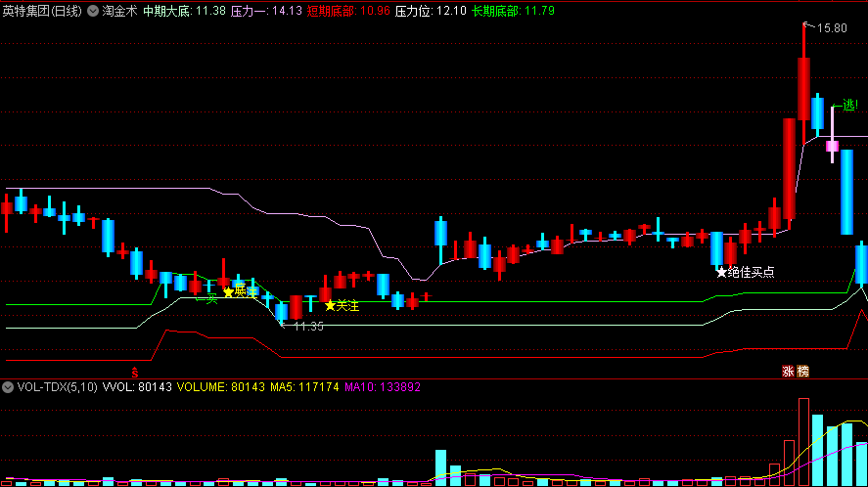Click the 榜 badge icon
This screenshot has width=868, height=487.
coord(802,372)
